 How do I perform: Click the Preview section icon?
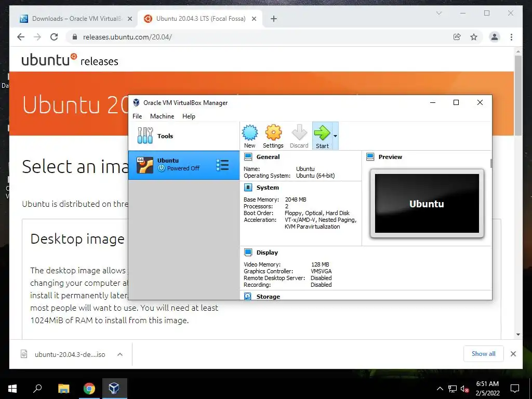(x=370, y=157)
